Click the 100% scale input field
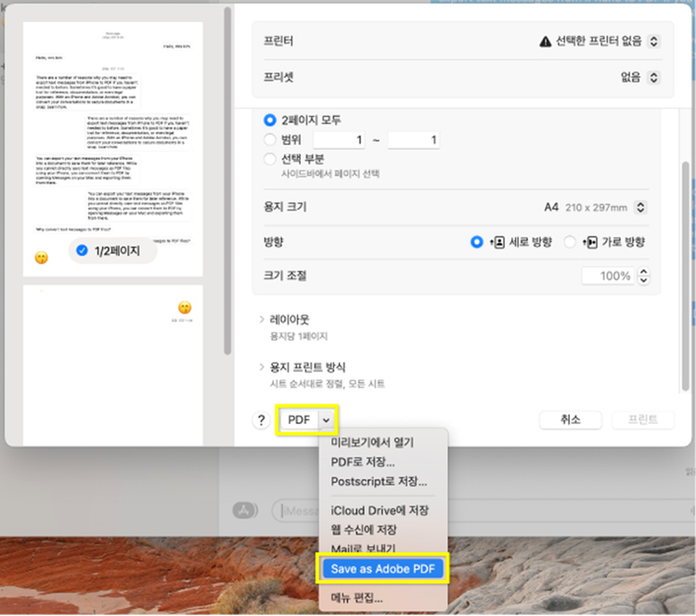This screenshot has width=696, height=616. point(608,276)
